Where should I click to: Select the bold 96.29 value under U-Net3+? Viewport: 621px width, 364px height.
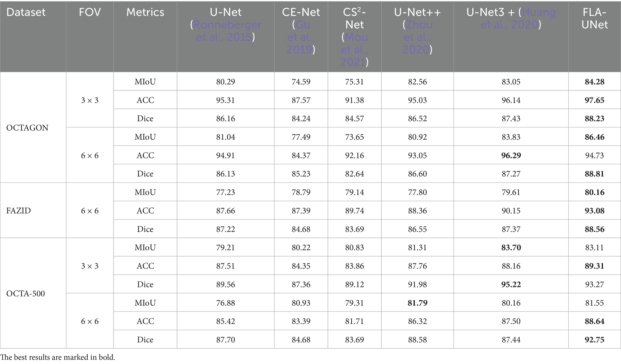[511, 155]
